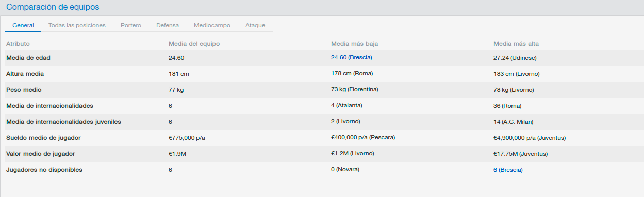
Task: Select the Jugadores no disponibles row label
Action: click(x=44, y=170)
